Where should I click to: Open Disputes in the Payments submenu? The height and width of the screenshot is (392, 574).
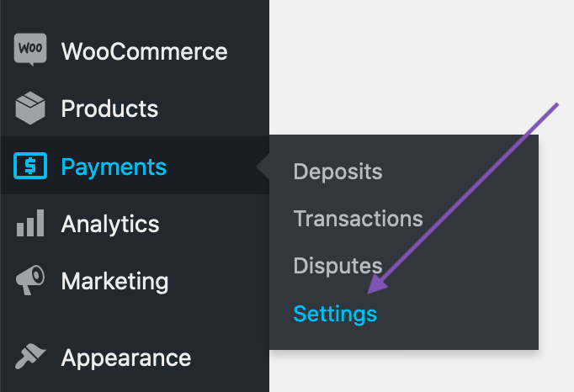[337, 266]
